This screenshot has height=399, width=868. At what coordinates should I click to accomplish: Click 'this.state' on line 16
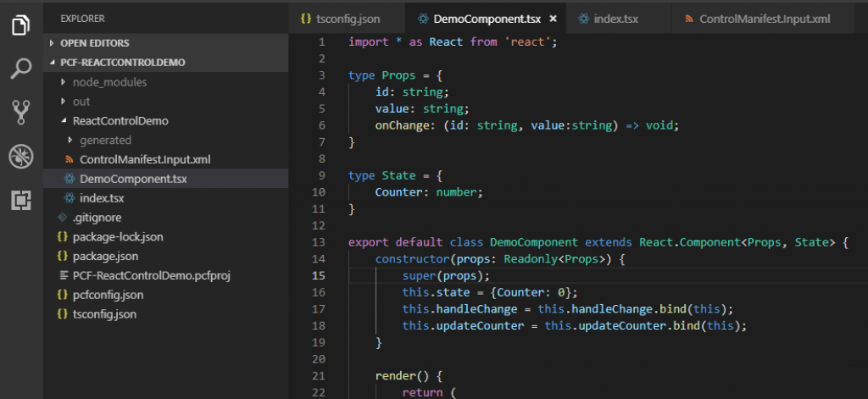tap(437, 292)
